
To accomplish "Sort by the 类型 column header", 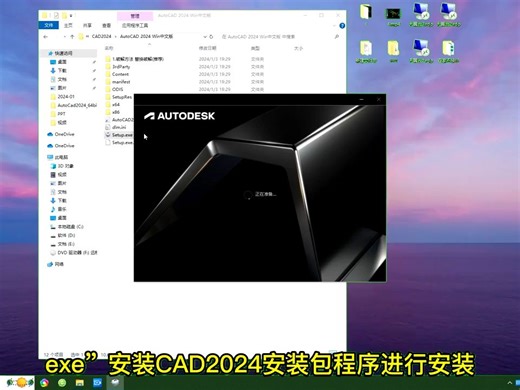I will 255,48.
